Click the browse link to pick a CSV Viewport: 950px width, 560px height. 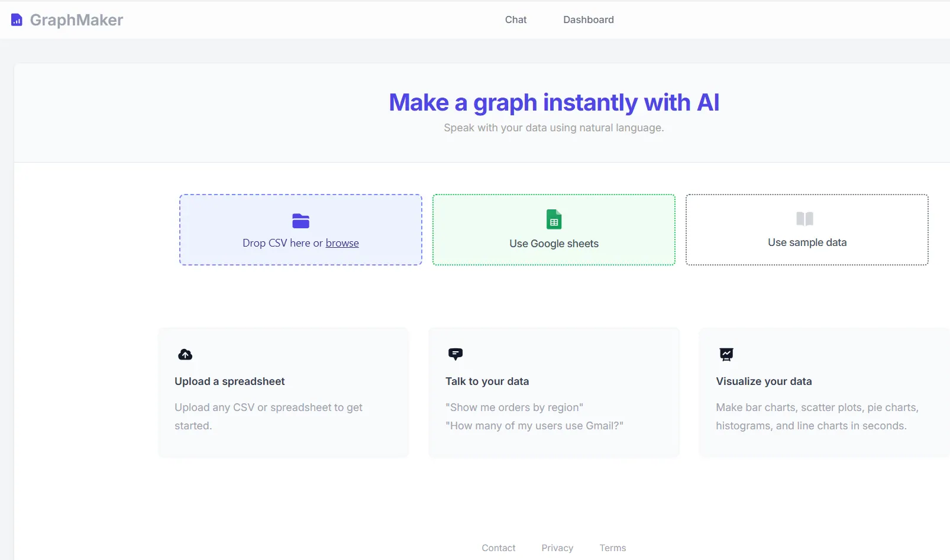[342, 243]
